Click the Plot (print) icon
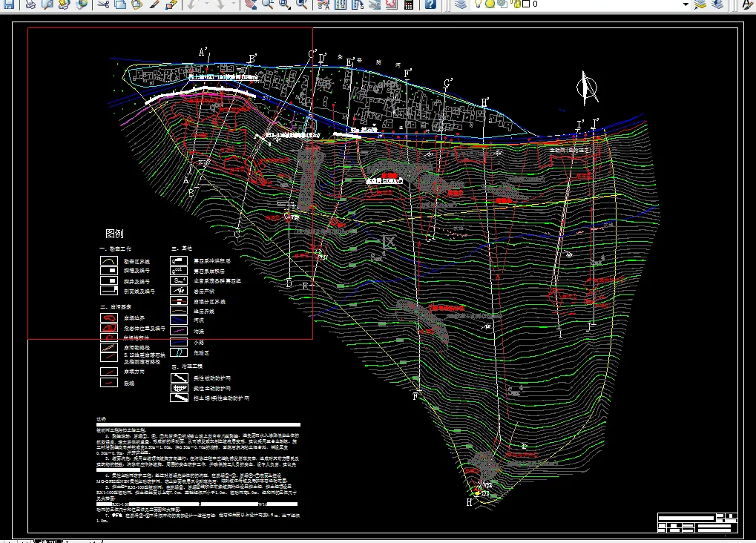The height and width of the screenshot is (543, 756). click(x=31, y=4)
